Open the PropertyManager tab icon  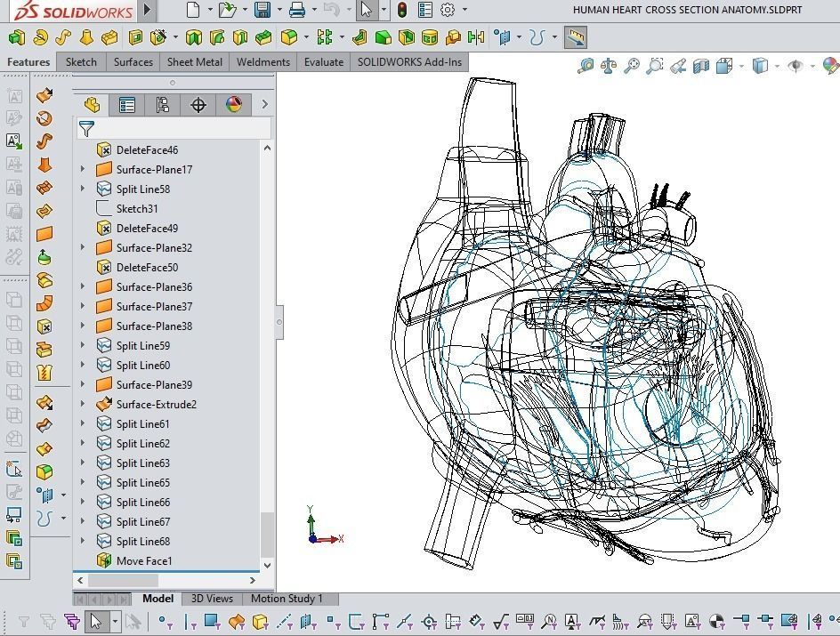[x=127, y=104]
